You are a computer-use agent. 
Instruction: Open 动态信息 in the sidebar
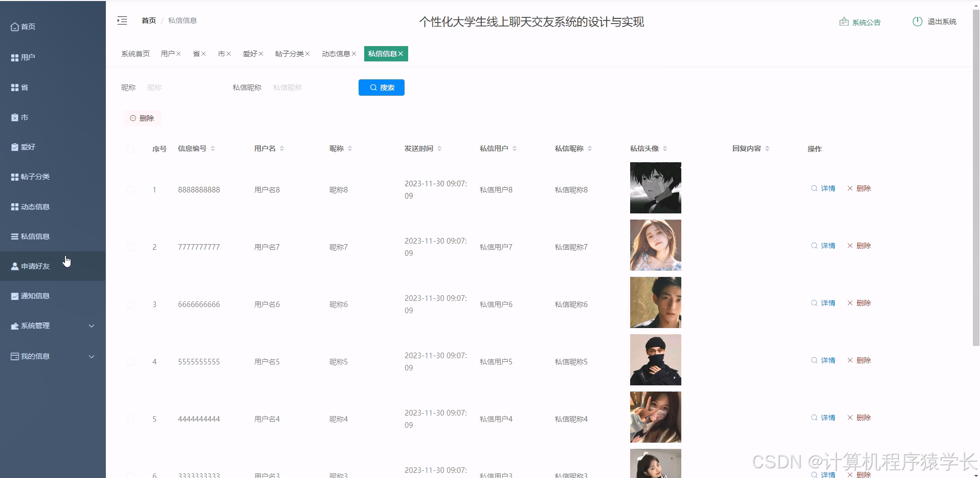(53, 207)
